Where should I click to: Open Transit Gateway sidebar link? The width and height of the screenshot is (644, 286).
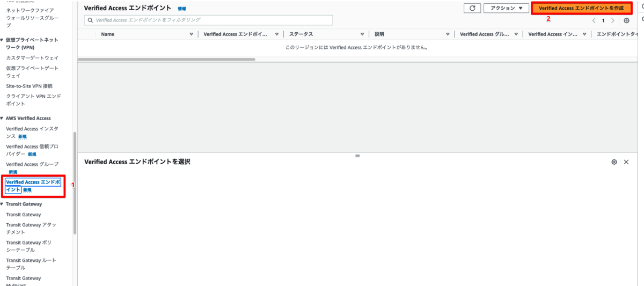(23, 215)
